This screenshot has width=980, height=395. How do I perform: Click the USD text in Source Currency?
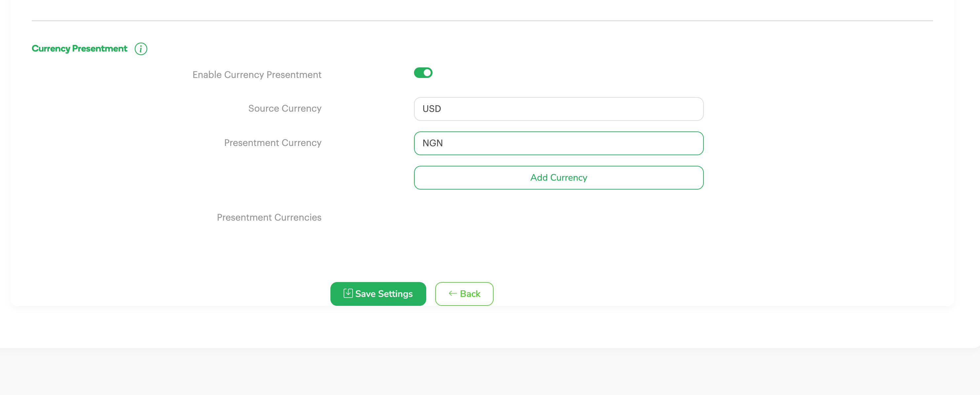432,109
